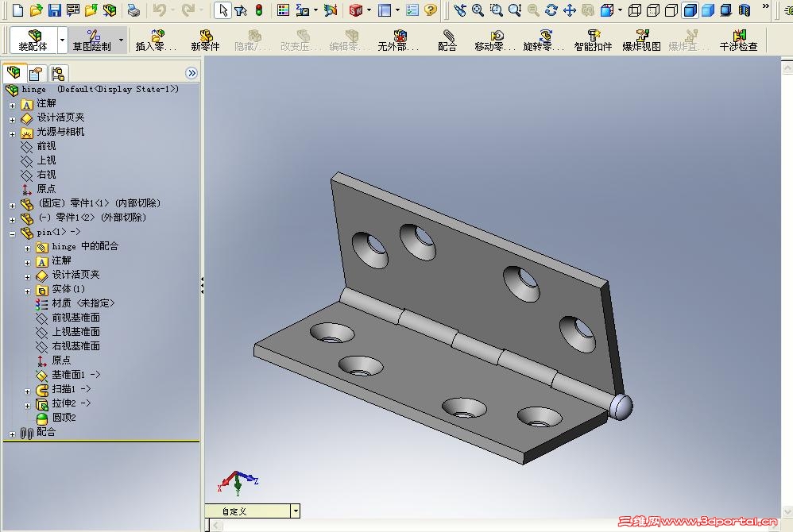Toggle the selection filter funnel icon
793x532 pixels.
click(x=241, y=10)
